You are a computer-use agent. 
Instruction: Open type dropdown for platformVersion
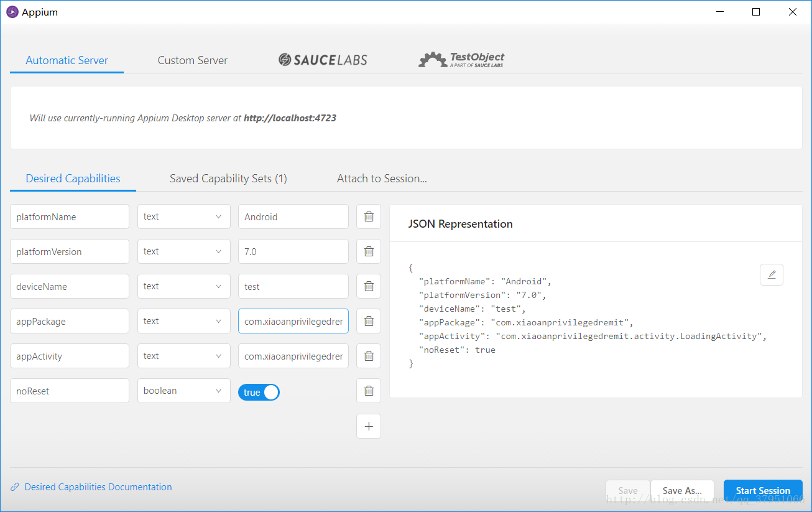click(x=184, y=251)
